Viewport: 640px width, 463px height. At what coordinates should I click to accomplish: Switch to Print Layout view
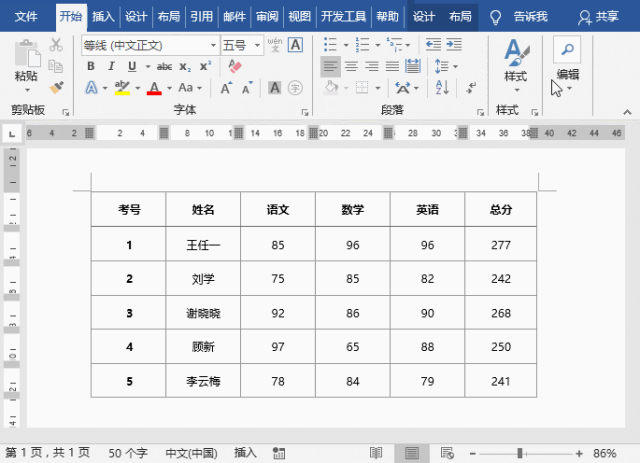pos(411,453)
